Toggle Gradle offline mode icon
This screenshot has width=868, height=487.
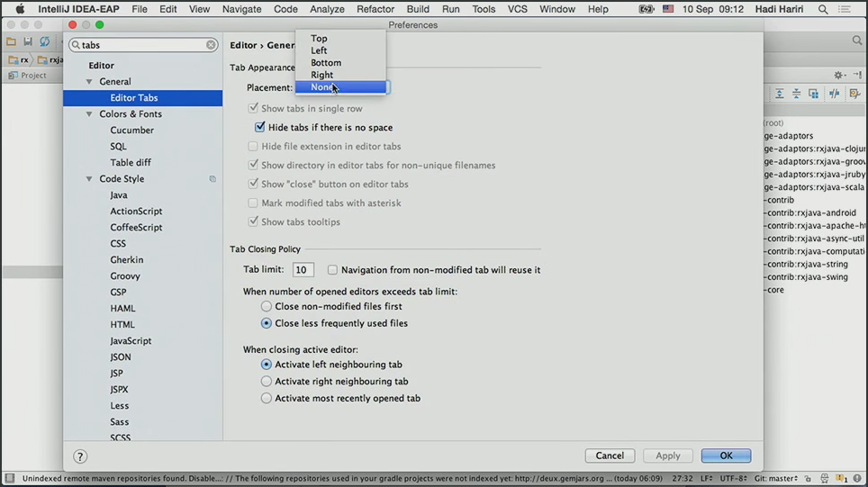(x=835, y=94)
